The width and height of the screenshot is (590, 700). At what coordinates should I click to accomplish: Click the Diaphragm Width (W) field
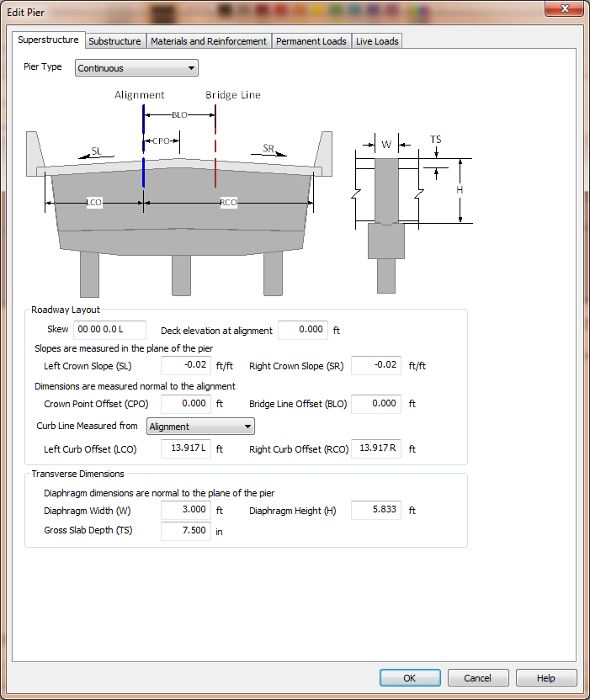point(185,511)
